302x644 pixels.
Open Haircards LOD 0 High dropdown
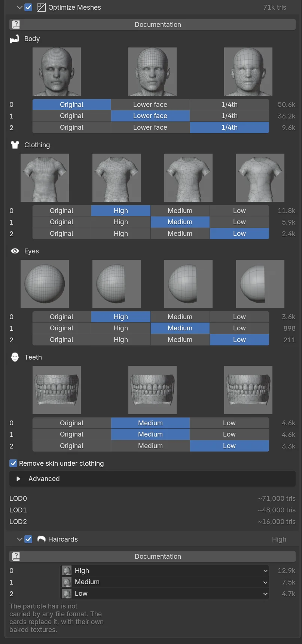pyautogui.click(x=165, y=571)
